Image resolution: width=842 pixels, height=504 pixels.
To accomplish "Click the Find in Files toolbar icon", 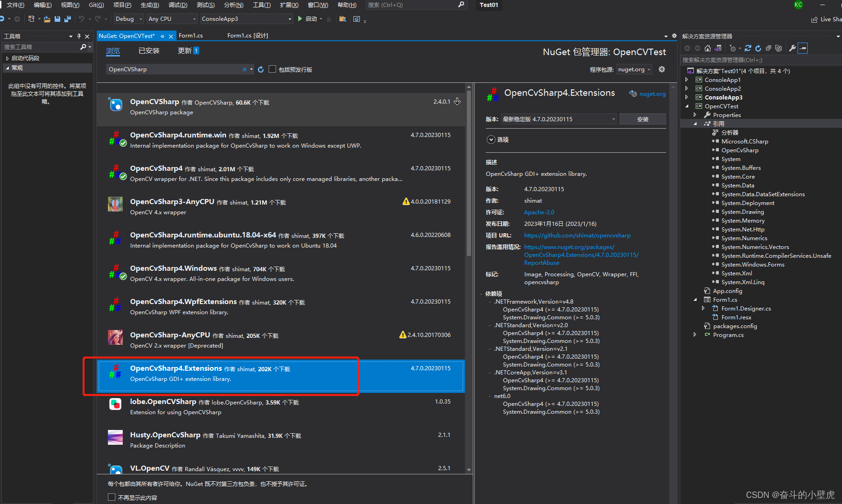I will (343, 19).
